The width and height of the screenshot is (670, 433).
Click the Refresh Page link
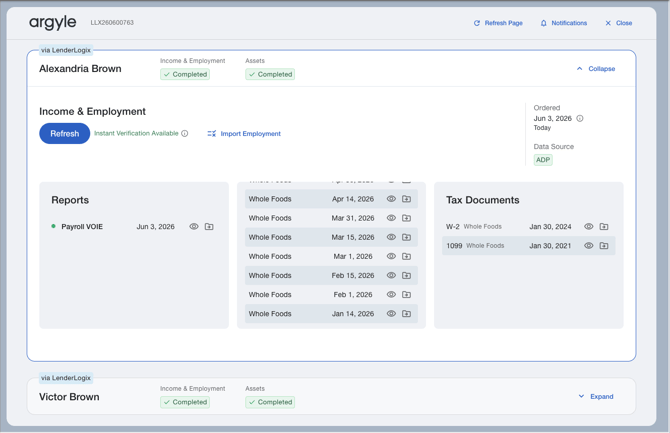point(498,23)
